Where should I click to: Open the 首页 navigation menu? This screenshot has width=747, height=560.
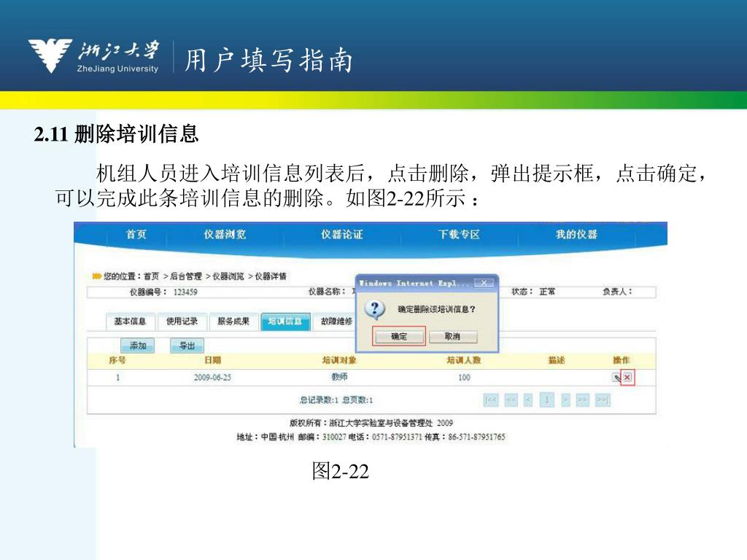click(x=136, y=234)
